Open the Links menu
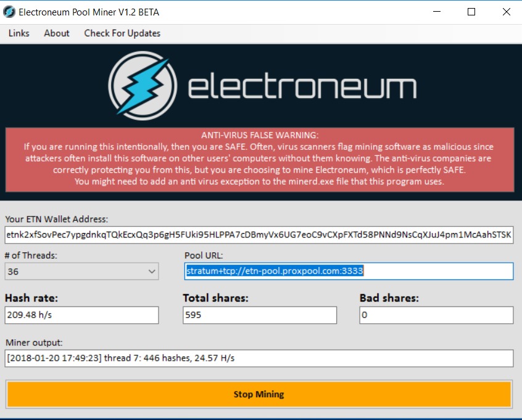 coord(19,33)
